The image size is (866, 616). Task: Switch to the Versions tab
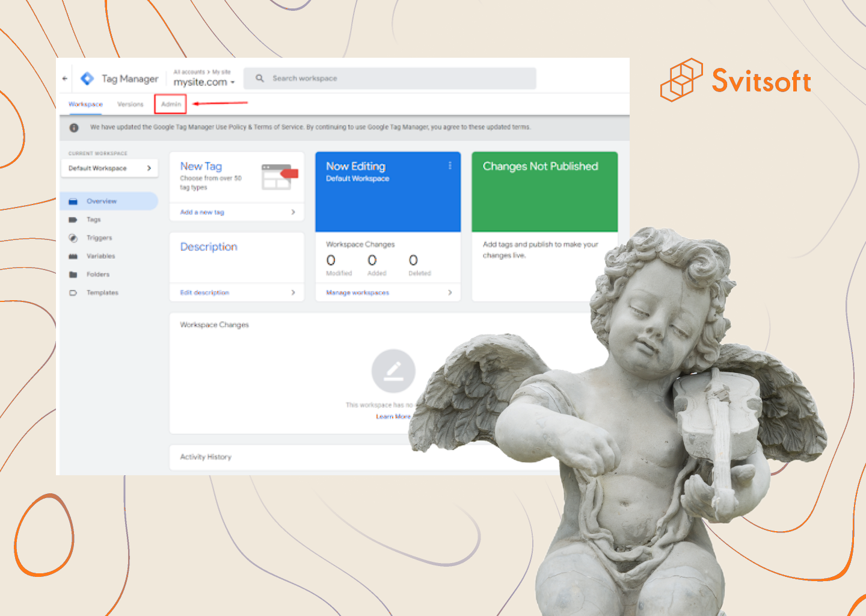[131, 104]
